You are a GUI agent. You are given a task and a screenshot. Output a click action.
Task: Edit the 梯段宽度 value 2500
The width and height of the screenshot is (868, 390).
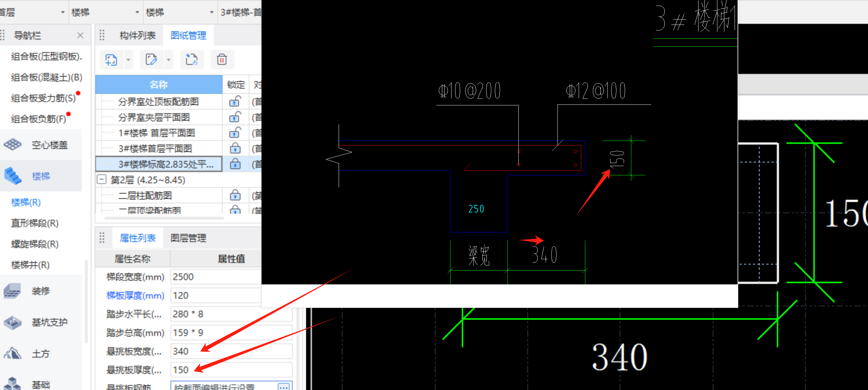(x=216, y=277)
